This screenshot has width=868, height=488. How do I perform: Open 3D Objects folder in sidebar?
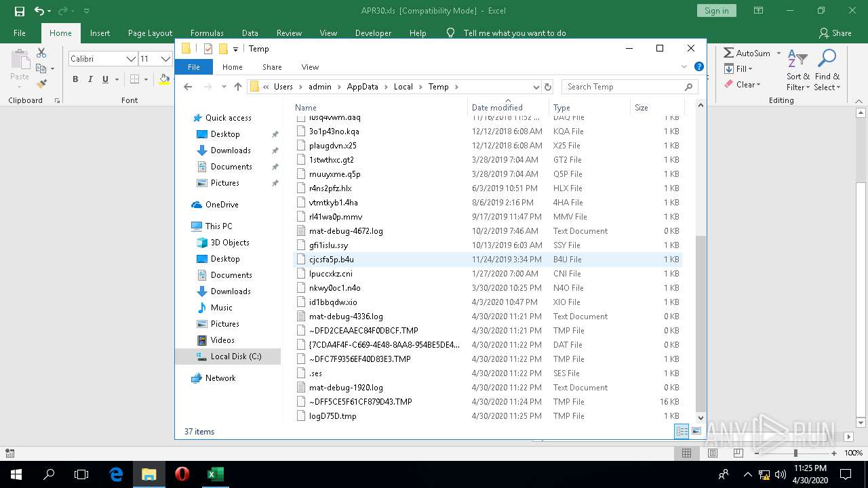point(229,243)
